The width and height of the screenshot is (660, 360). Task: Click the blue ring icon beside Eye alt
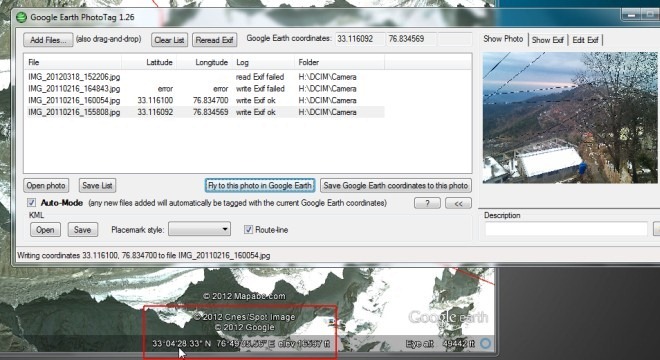(x=485, y=344)
